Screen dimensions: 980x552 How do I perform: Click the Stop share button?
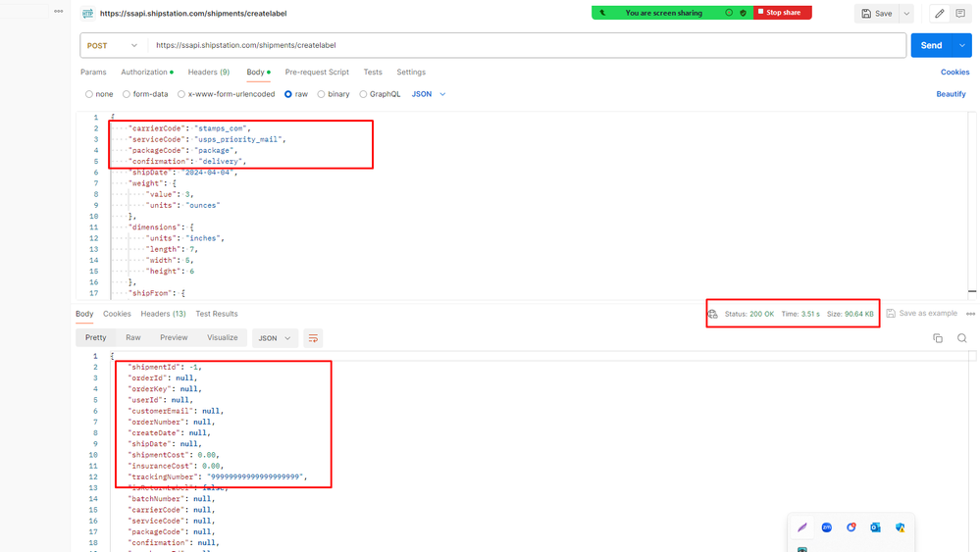782,13
